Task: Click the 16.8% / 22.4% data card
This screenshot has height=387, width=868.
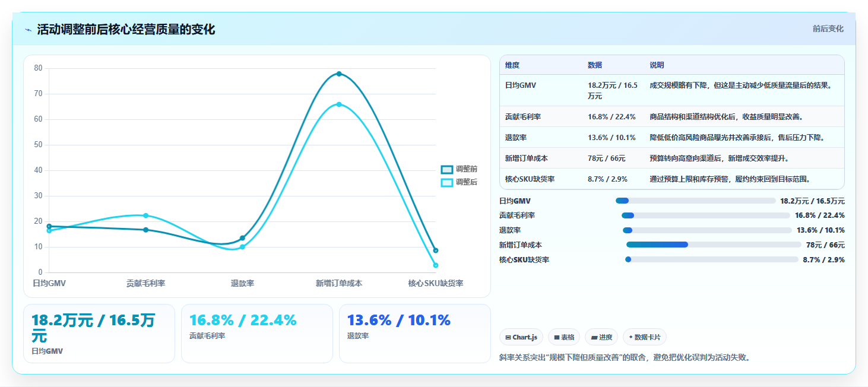Action: coord(257,334)
